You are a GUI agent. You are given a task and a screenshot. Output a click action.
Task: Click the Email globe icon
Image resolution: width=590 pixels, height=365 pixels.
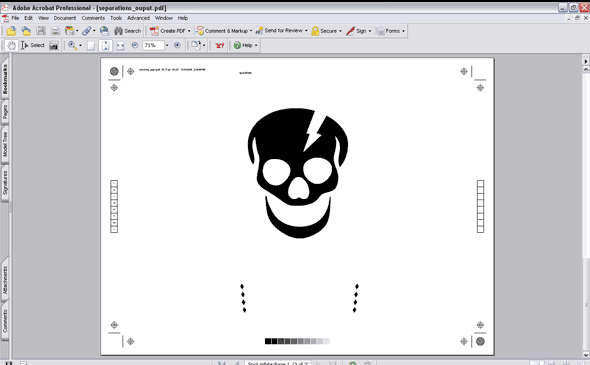[x=105, y=31]
